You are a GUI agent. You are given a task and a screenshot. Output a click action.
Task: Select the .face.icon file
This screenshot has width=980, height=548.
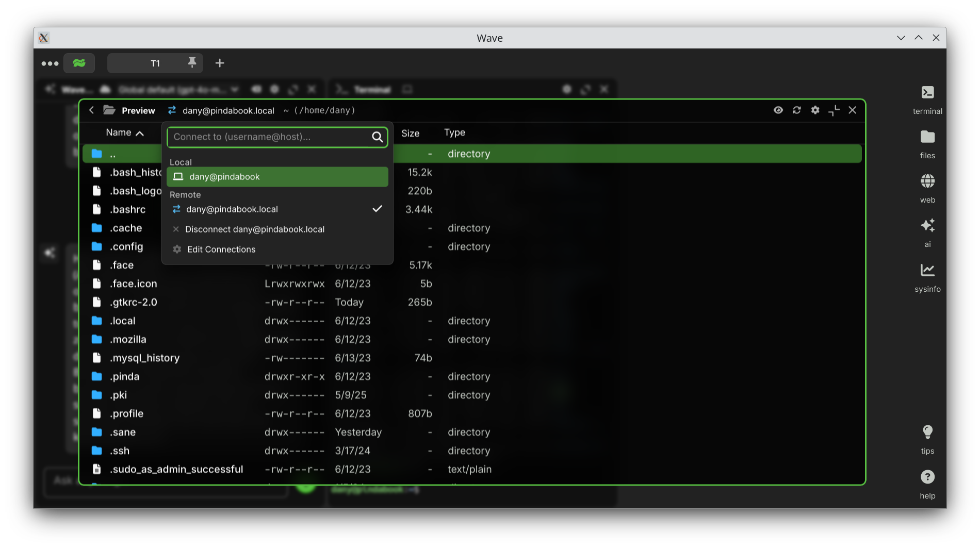133,284
